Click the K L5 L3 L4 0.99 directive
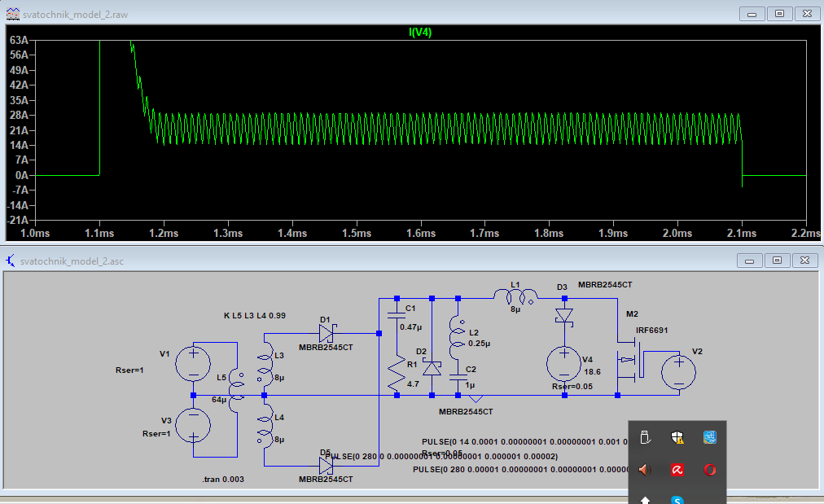824x504 pixels. point(254,315)
